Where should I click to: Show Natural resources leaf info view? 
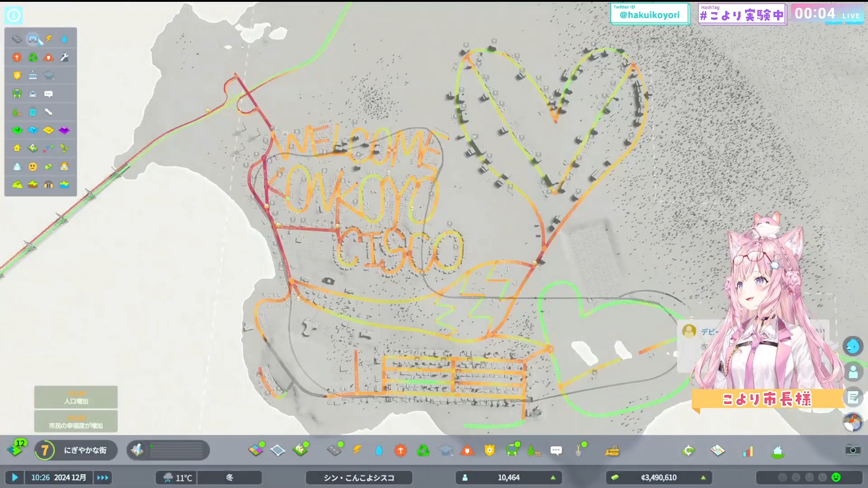(x=64, y=148)
